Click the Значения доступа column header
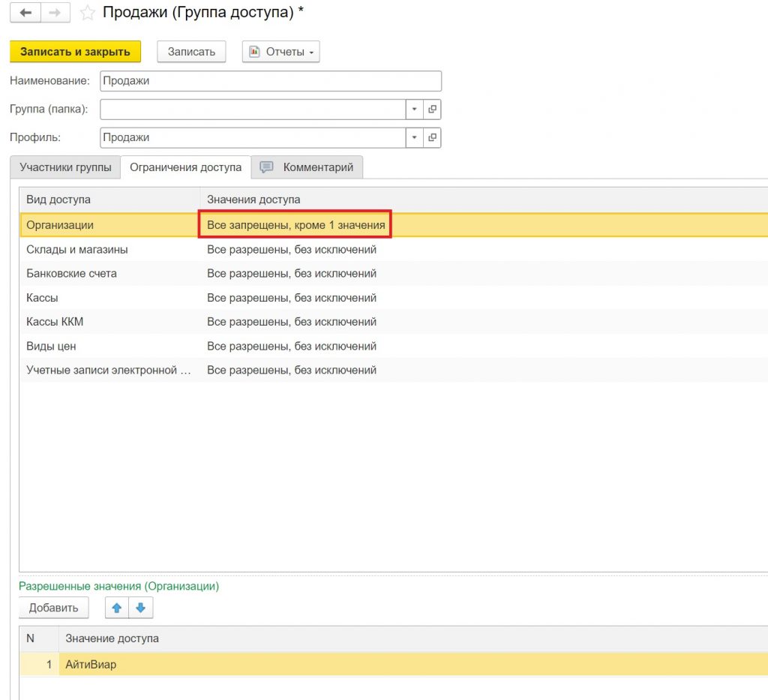The height and width of the screenshot is (700, 768). coord(484,200)
